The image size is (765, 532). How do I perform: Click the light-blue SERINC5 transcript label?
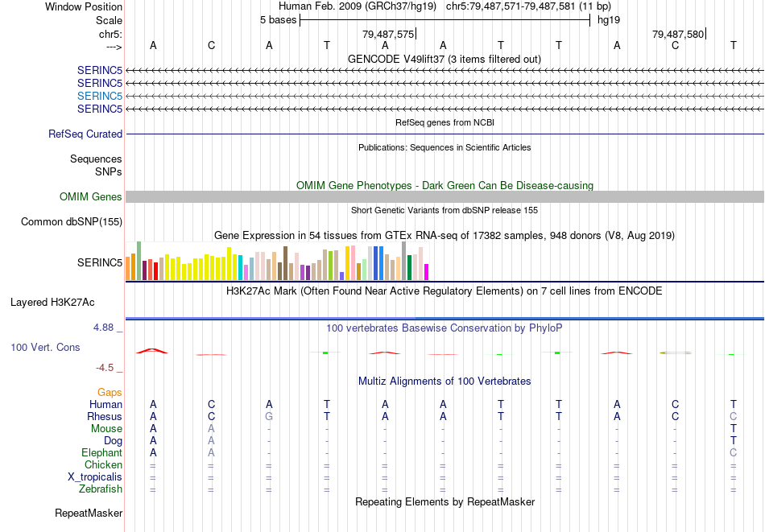point(100,96)
